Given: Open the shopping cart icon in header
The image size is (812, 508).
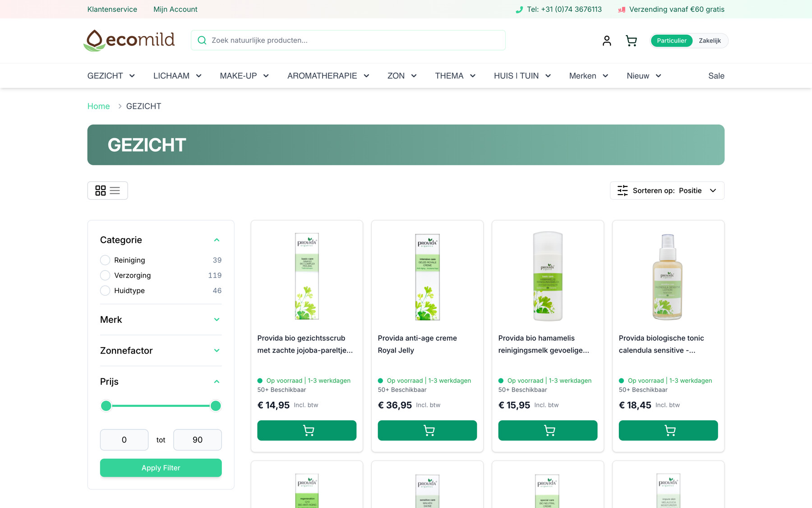Looking at the screenshot, I should [631, 41].
